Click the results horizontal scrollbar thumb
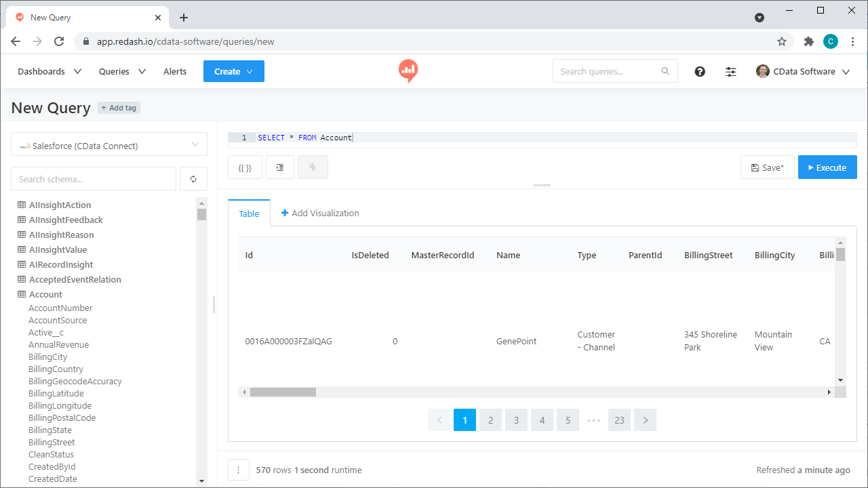Viewport: 868px width, 488px height. coord(283,392)
